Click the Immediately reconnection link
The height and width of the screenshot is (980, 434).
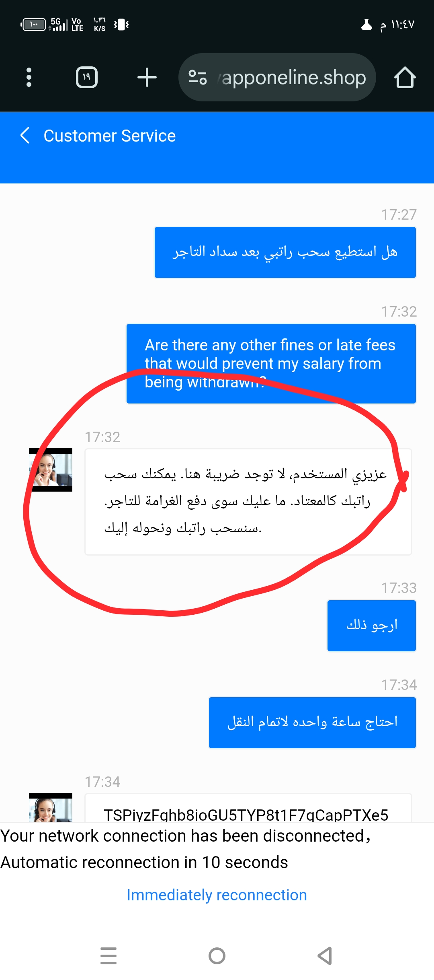point(217,895)
